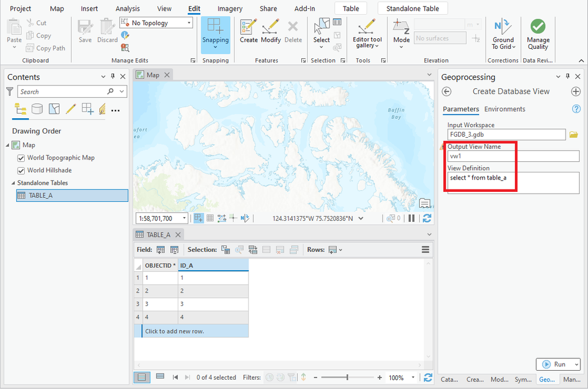Open the Run button dropdown arrow
Image resolution: width=588 pixels, height=389 pixels.
(x=576, y=364)
